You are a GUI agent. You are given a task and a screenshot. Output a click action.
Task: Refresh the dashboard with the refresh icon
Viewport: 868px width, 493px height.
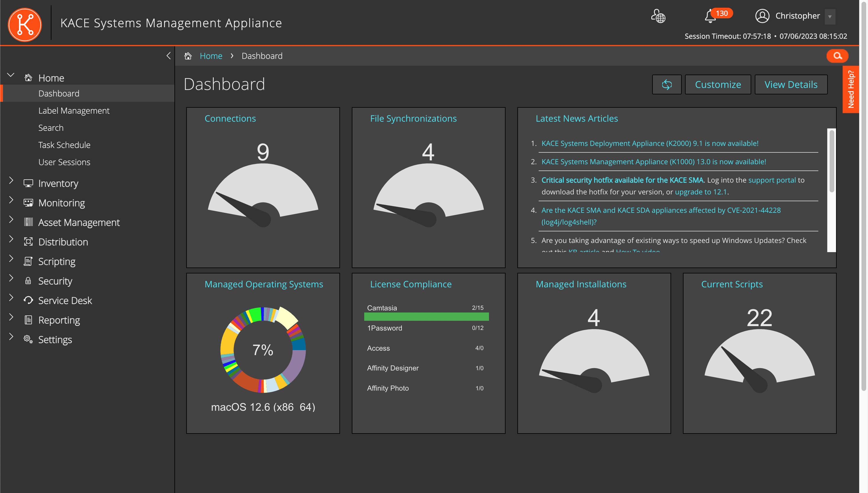[x=666, y=84]
